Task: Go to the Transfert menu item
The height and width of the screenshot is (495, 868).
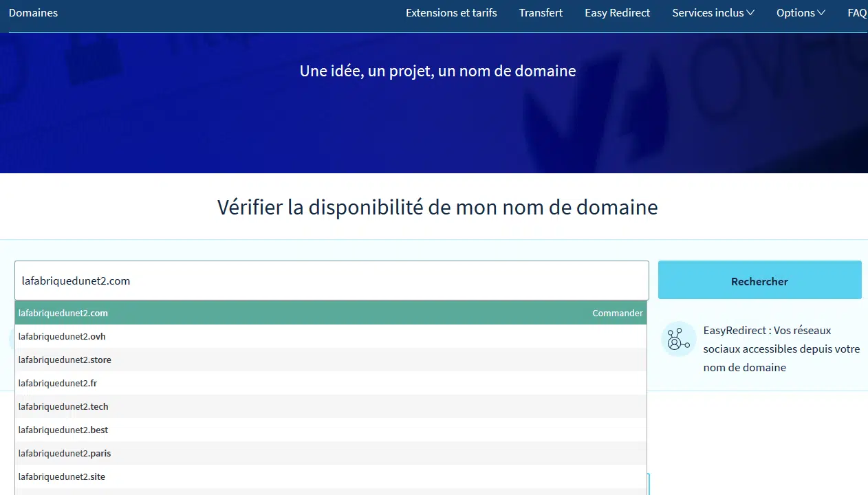Action: click(x=541, y=13)
